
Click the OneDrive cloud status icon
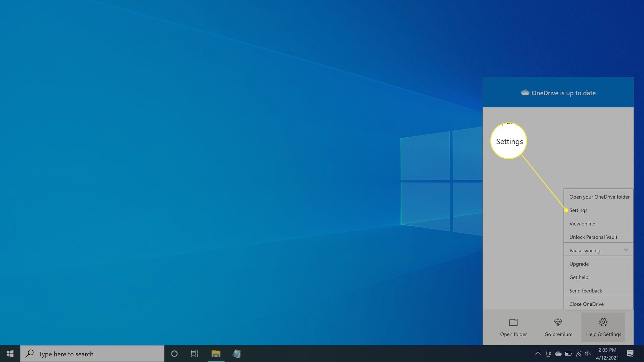click(x=558, y=354)
